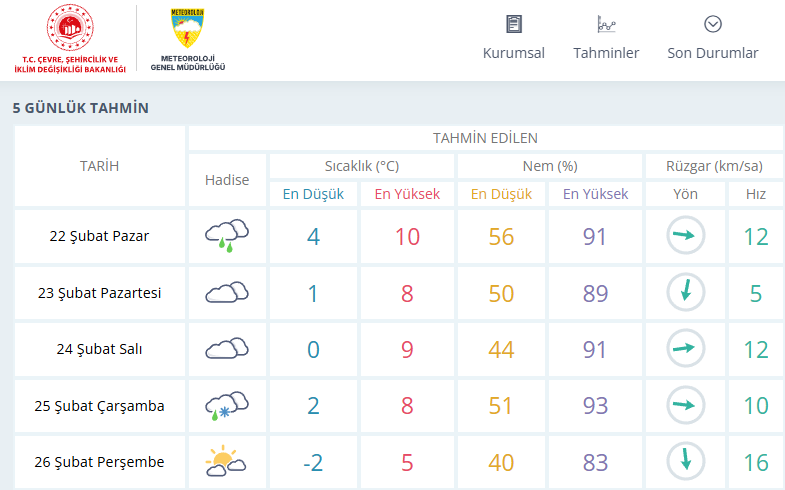This screenshot has height=490, width=785.
Task: Click the 5 GÜNLÜK TAHMİN heading
Action: coord(81,107)
